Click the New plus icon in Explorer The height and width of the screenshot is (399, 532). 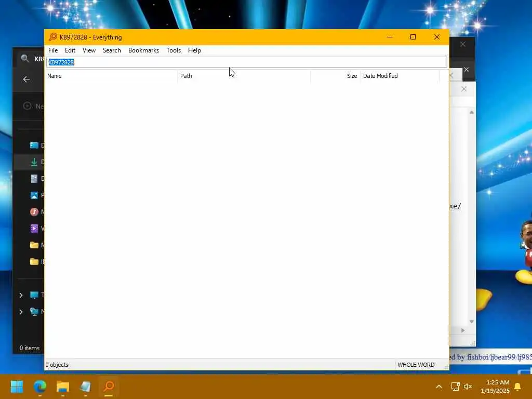point(27,106)
